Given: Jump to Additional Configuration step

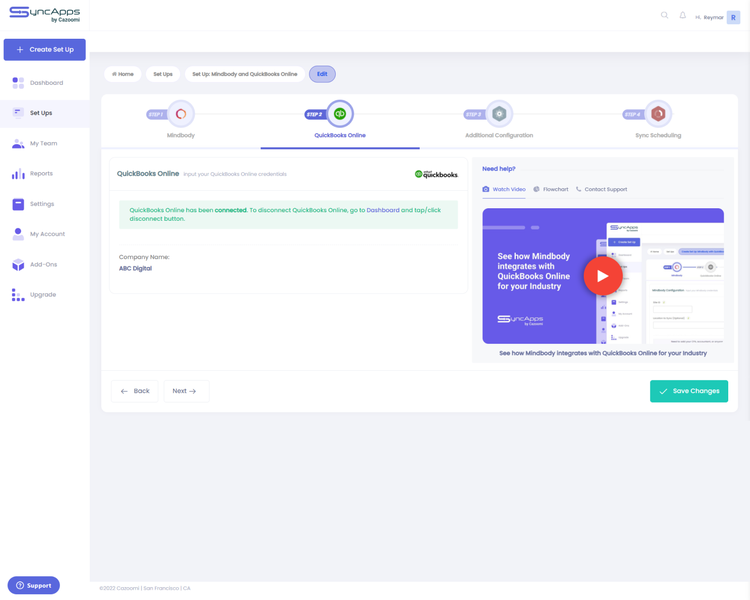Looking at the screenshot, I should [499, 114].
